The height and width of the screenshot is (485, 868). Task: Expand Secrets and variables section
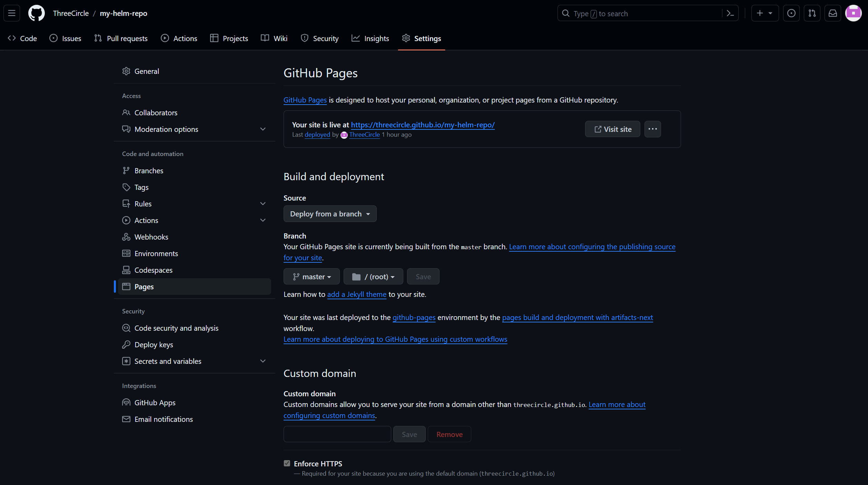click(263, 361)
